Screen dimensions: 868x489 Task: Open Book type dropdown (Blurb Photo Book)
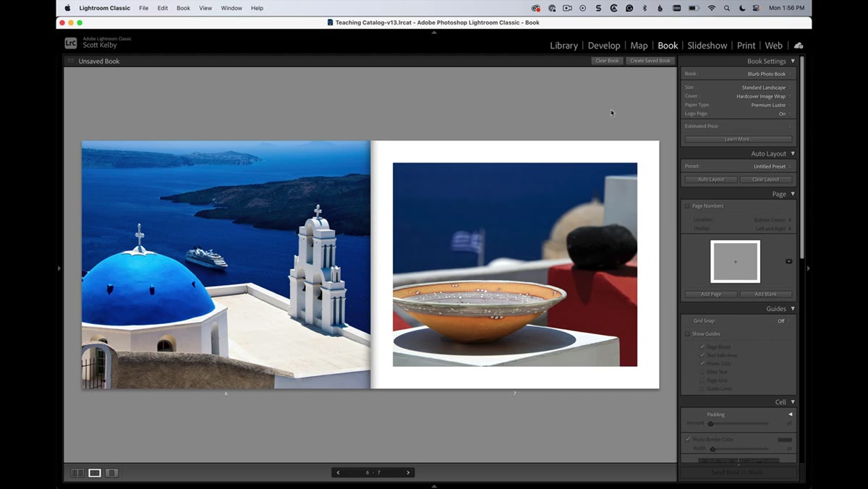tap(769, 74)
